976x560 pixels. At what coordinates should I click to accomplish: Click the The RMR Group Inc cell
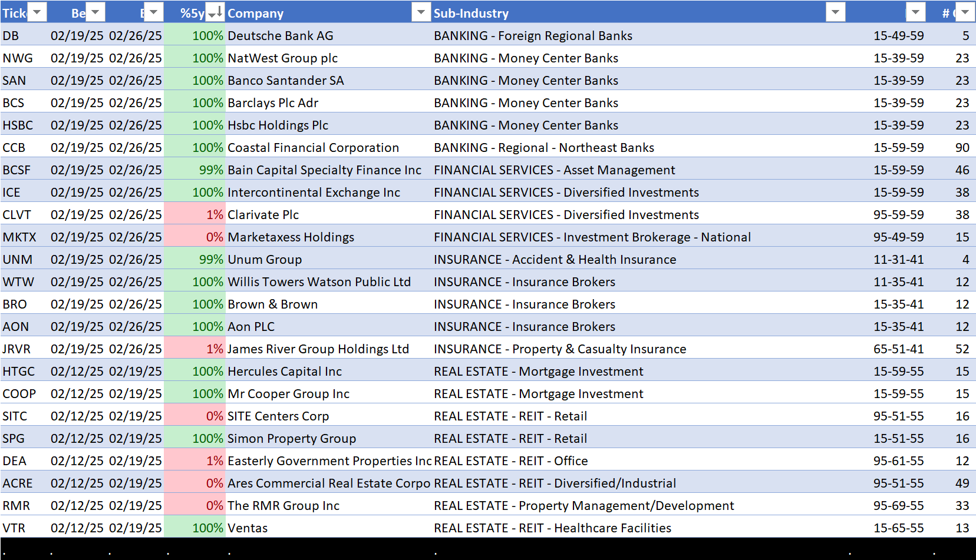tap(329, 505)
